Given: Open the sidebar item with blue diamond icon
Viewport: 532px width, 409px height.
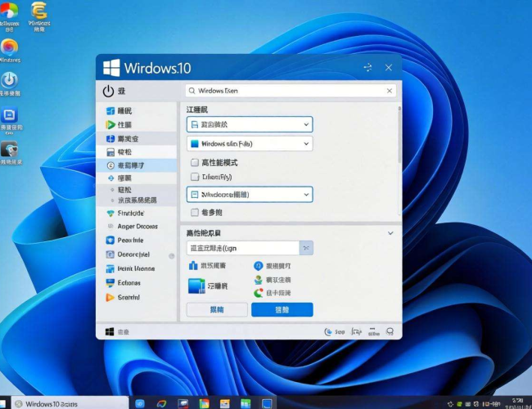Looking at the screenshot, I should (137, 178).
